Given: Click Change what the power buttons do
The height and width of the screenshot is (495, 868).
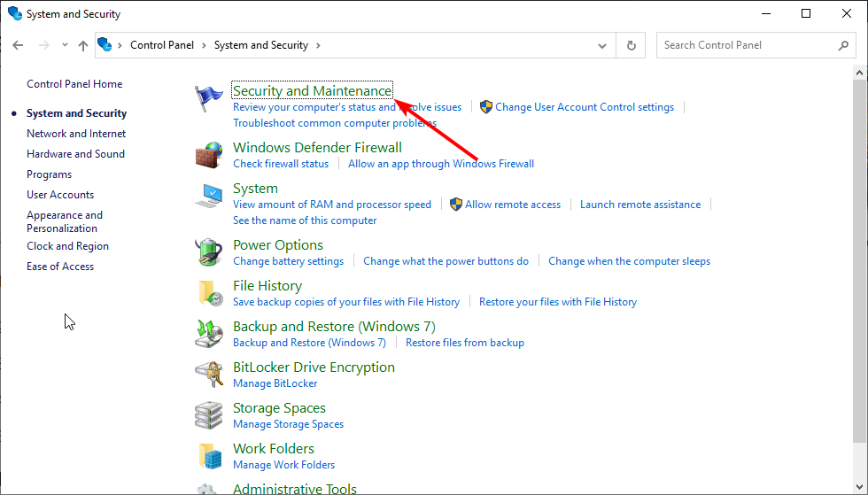Looking at the screenshot, I should tap(446, 261).
